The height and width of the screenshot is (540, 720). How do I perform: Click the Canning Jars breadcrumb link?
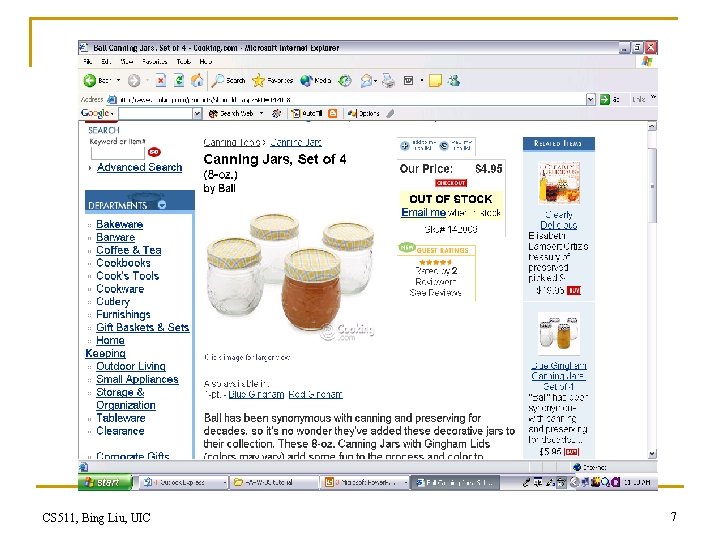(x=295, y=142)
